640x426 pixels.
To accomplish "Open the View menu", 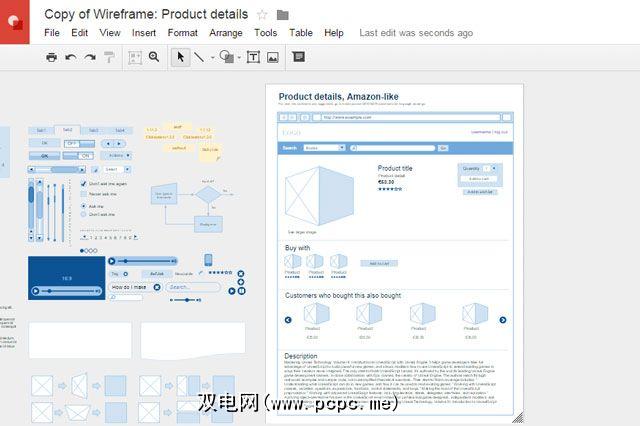I will [110, 33].
